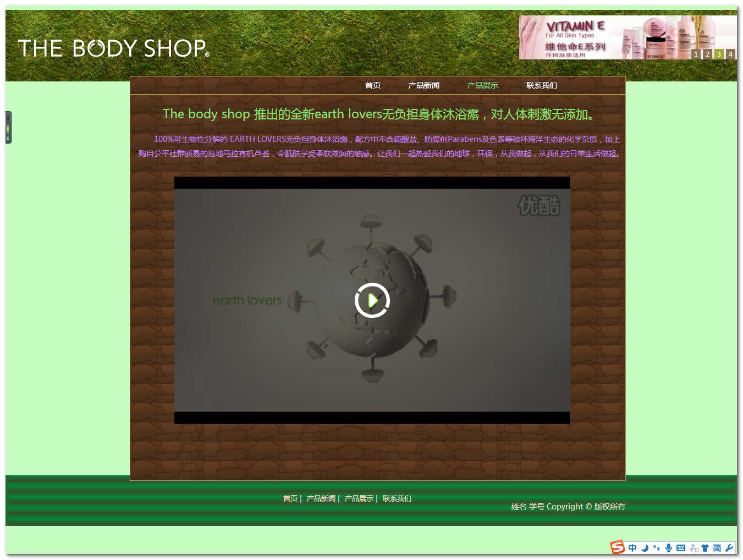The height and width of the screenshot is (560, 743).
Task: Open the soft keyboard icon in IME bar
Action: [x=681, y=548]
